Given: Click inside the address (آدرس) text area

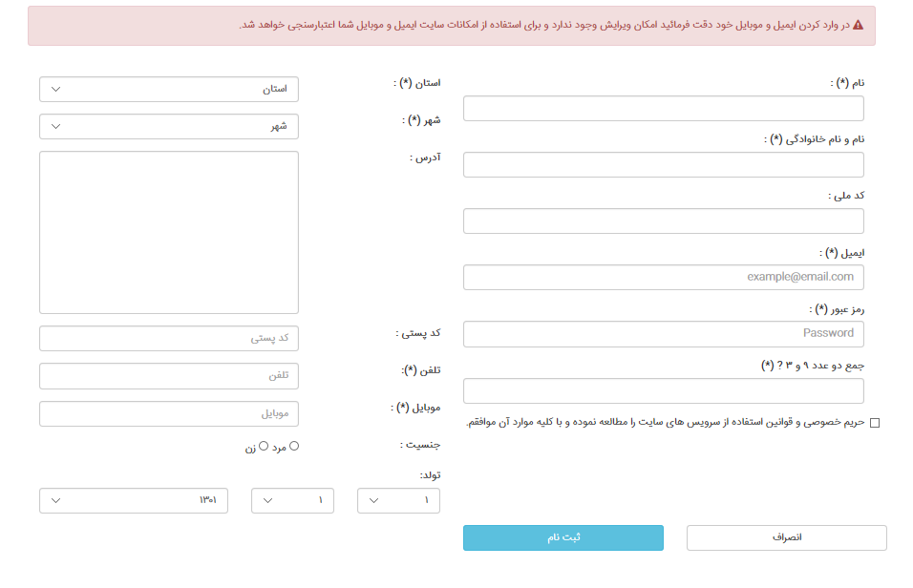Looking at the screenshot, I should pos(169,232).
